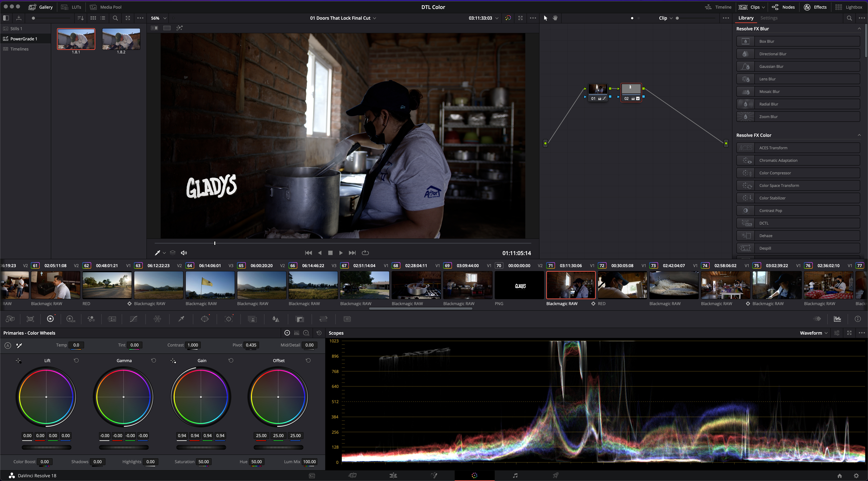
Task: Open the timeline name dropdown
Action: coord(343,18)
